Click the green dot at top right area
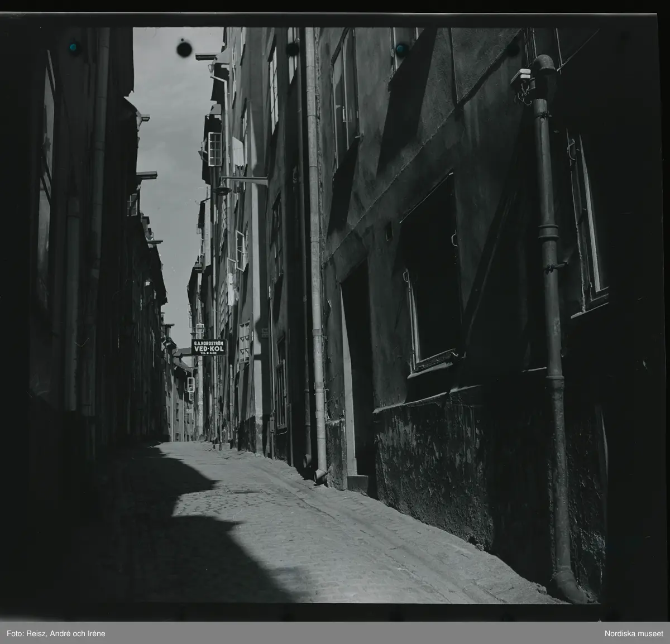 [400, 49]
